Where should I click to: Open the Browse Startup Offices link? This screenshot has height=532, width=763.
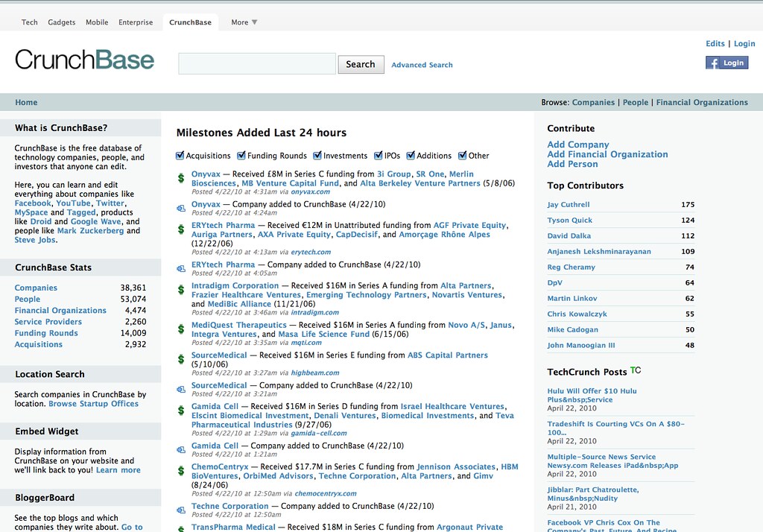pyautogui.click(x=93, y=404)
